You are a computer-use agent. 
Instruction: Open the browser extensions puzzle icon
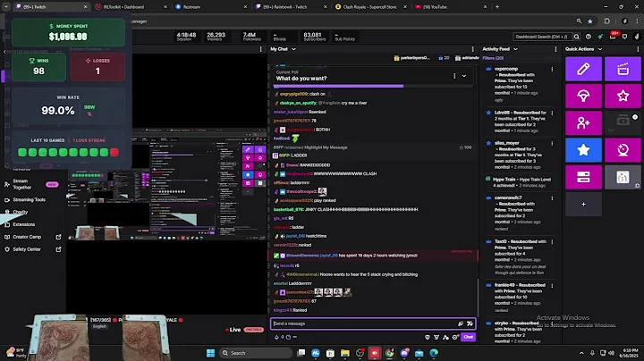pos(606,21)
